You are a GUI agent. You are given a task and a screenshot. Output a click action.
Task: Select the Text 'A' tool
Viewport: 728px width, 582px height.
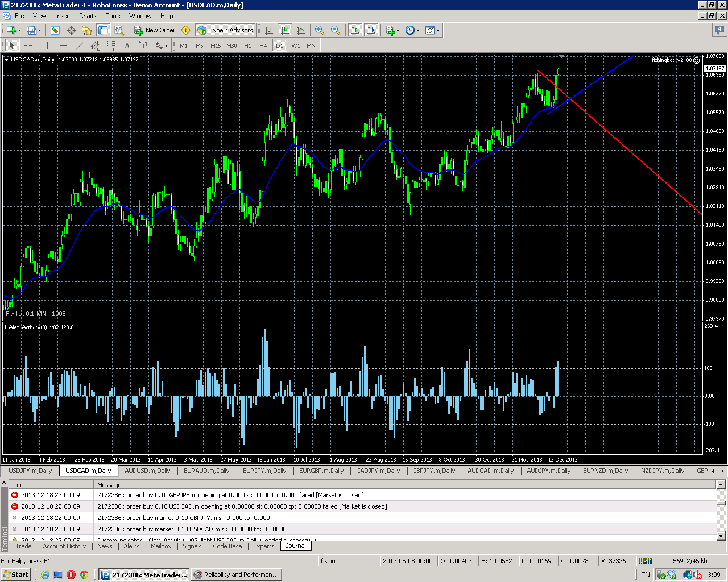(127, 45)
